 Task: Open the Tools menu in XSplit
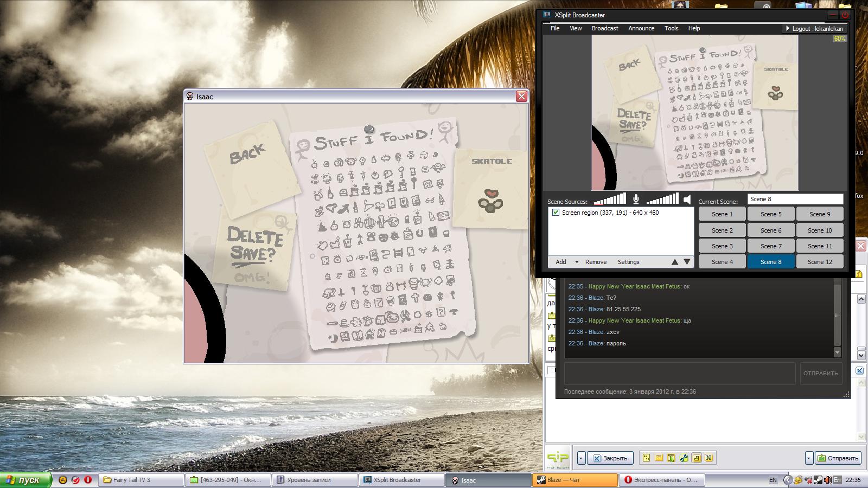pos(672,28)
